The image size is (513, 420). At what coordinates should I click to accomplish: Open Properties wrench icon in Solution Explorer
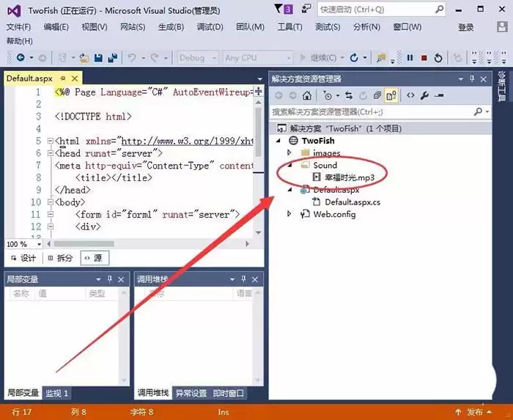coord(424,95)
